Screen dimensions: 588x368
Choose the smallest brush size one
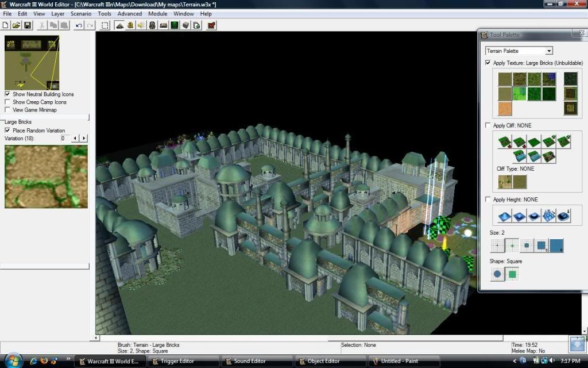tap(497, 246)
